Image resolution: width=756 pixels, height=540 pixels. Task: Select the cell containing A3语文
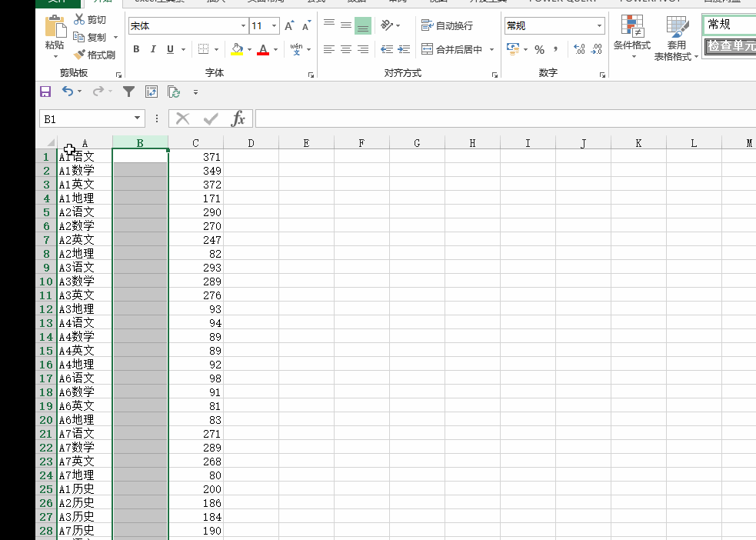85,268
